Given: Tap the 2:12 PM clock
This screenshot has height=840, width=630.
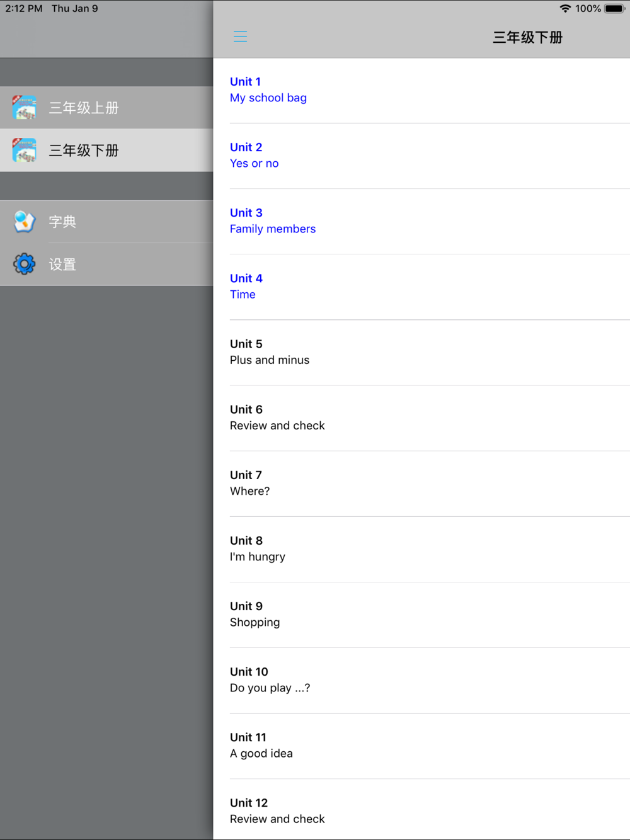Looking at the screenshot, I should pyautogui.click(x=24, y=8).
